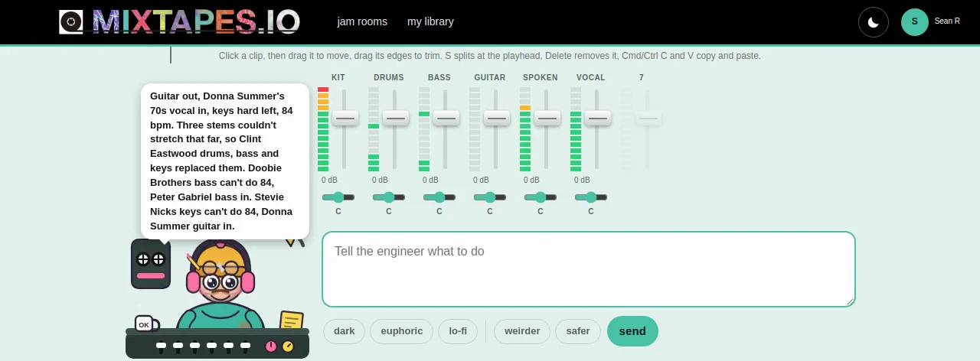Screen dimensions: 980x361
Task: Click the KIT pan slider
Action: [x=338, y=197]
